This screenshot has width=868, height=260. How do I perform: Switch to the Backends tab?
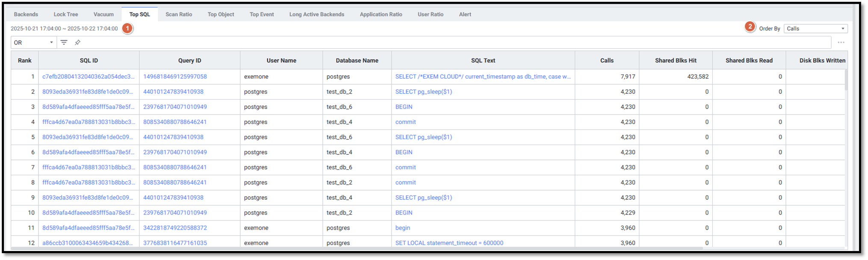[26, 14]
